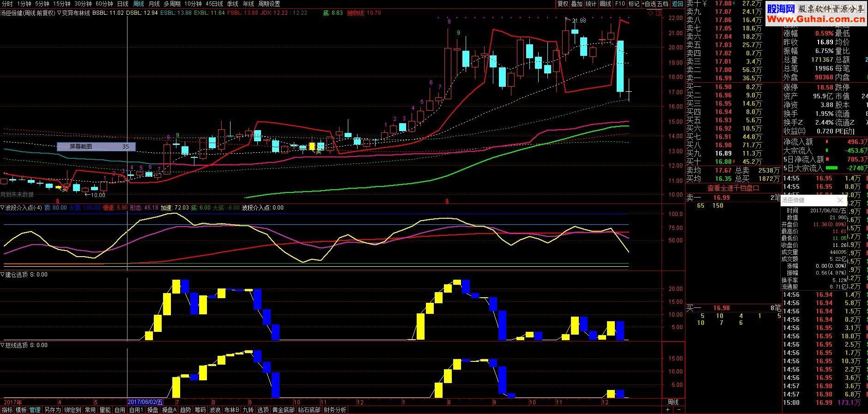Open the 画线 drawing tool

[605, 4]
